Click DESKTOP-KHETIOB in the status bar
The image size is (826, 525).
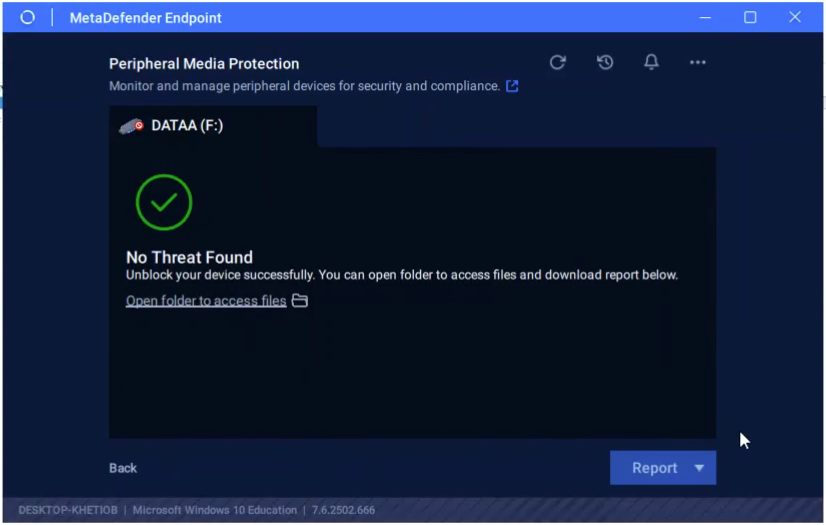(68, 510)
